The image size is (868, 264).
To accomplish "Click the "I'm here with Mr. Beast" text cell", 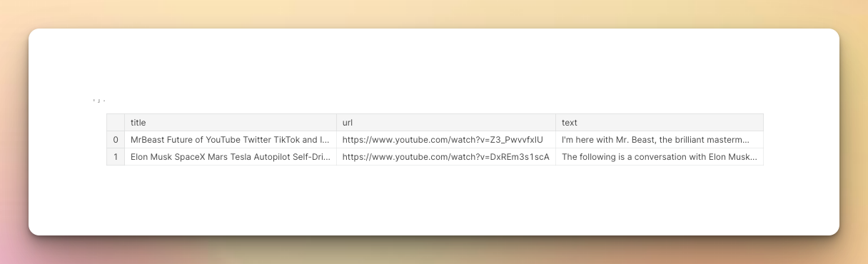I will (x=660, y=140).
